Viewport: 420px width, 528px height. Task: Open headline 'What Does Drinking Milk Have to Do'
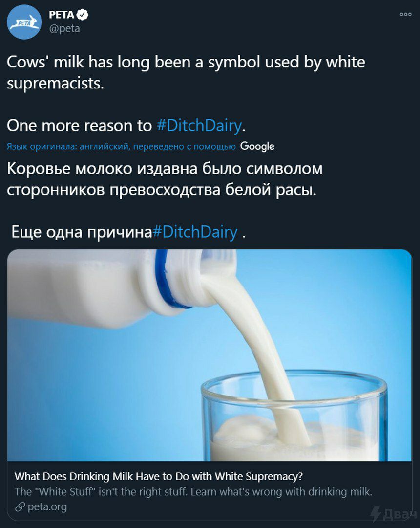tap(159, 476)
